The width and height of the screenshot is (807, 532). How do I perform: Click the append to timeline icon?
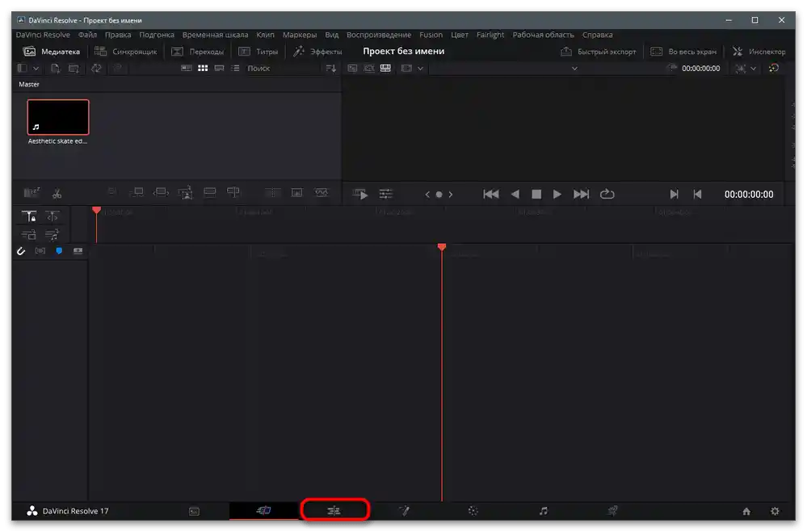pyautogui.click(x=137, y=192)
